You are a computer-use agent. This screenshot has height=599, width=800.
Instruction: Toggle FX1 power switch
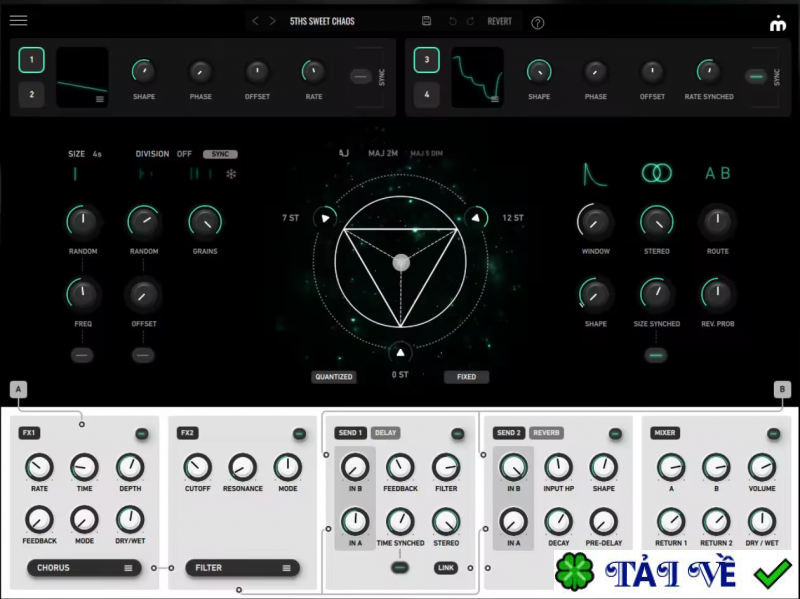pos(142,434)
